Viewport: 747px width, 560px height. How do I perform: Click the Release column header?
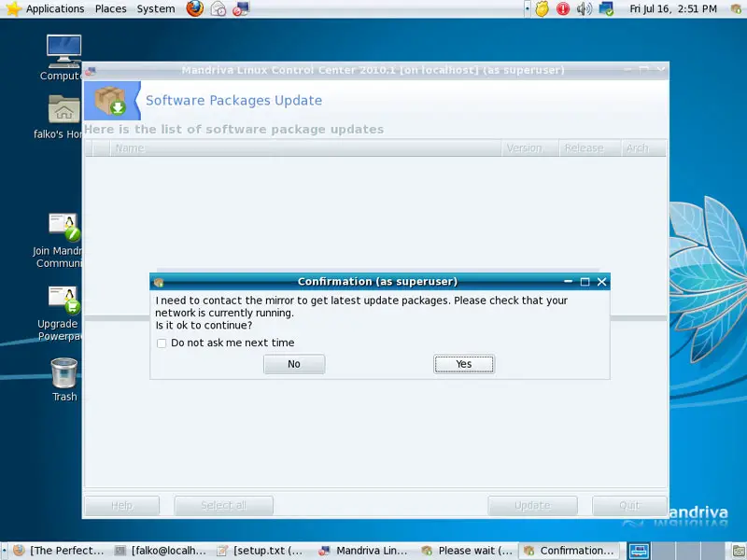coord(590,148)
